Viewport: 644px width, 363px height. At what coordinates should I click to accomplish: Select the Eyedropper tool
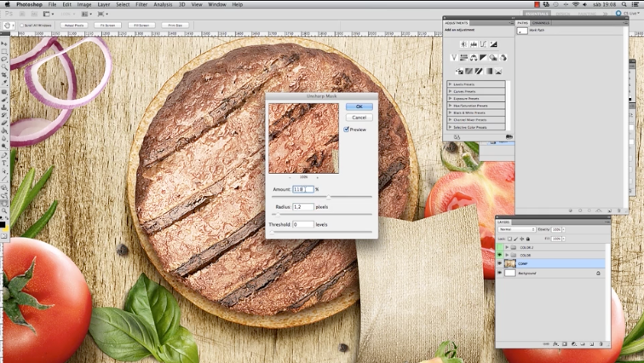pos(4,83)
